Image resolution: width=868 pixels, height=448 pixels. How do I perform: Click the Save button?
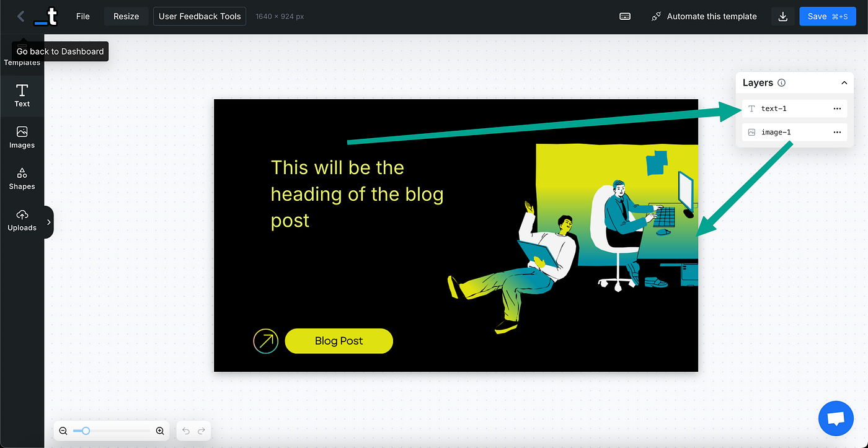pyautogui.click(x=828, y=17)
